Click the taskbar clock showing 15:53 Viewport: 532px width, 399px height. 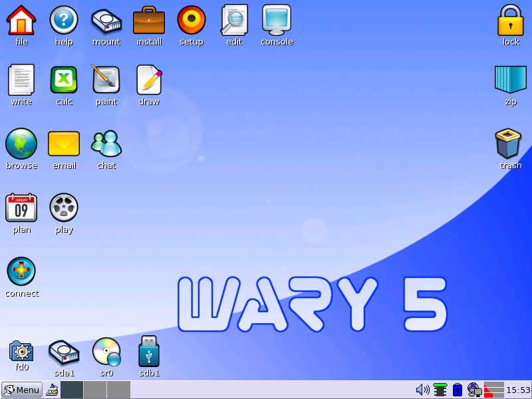tap(518, 390)
